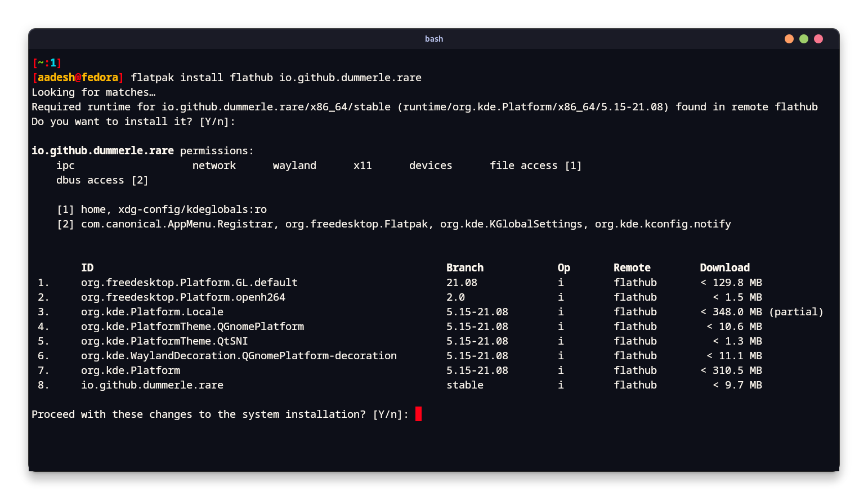Click the Branch column header
Screen dimensions: 868x500
coord(465,267)
